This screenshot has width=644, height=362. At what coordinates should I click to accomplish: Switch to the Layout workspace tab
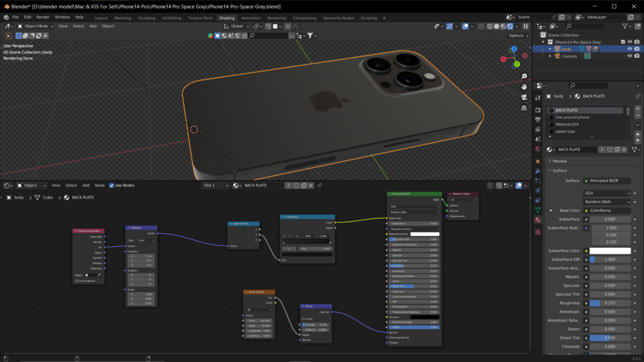point(101,18)
